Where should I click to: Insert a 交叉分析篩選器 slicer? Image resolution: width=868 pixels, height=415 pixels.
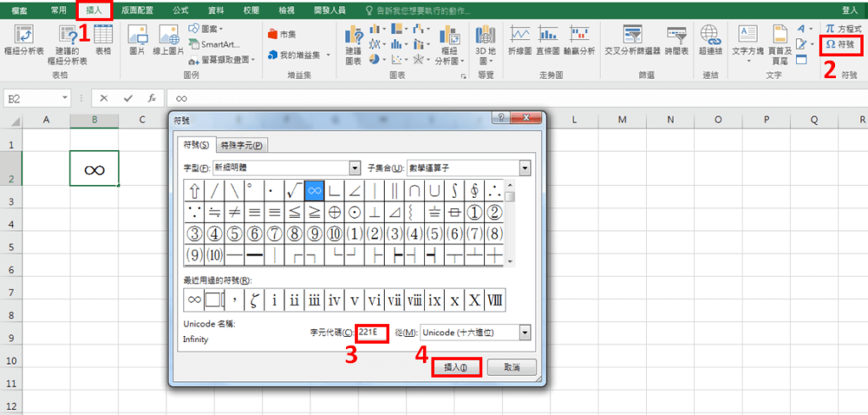(632, 39)
